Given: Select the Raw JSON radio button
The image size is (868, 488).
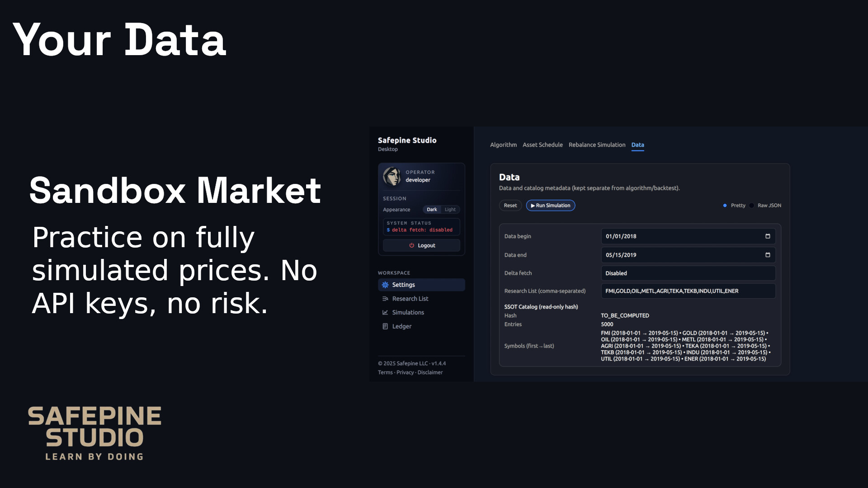Looking at the screenshot, I should point(751,206).
